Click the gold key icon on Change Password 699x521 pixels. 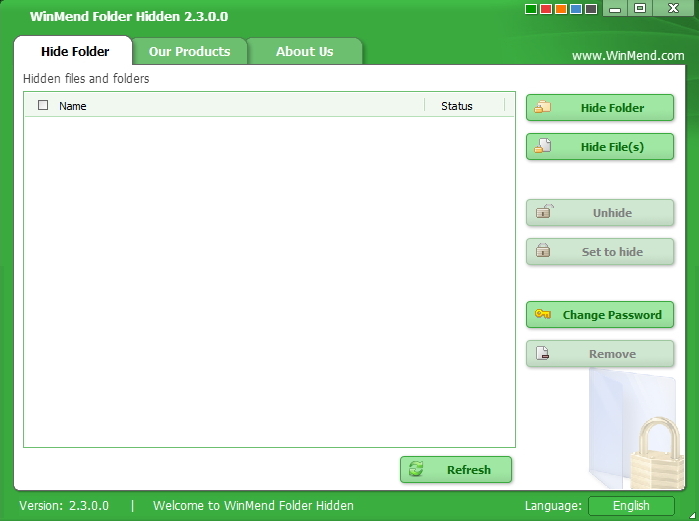coord(543,314)
